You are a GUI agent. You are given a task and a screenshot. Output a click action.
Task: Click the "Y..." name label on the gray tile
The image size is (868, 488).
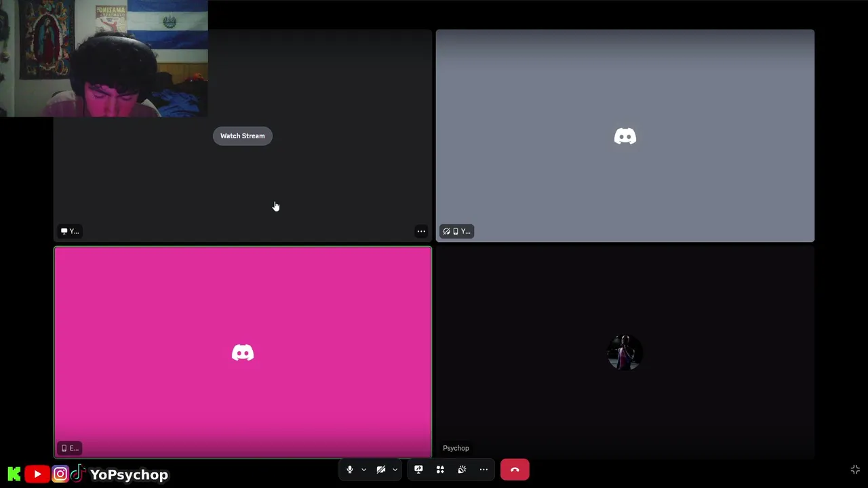[456, 231]
